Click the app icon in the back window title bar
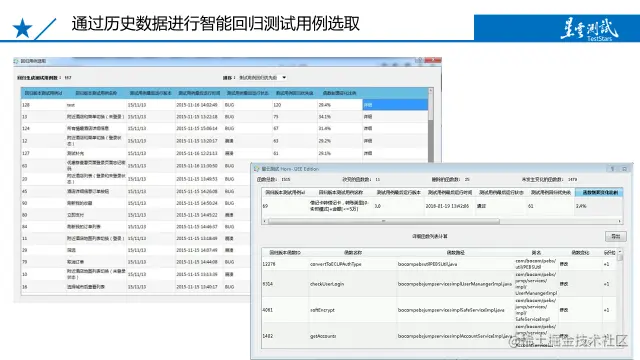This screenshot has width=640, height=360. click(16, 61)
